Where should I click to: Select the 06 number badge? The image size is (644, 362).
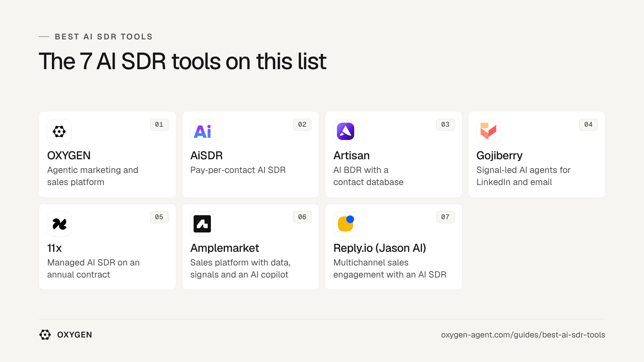pos(302,217)
